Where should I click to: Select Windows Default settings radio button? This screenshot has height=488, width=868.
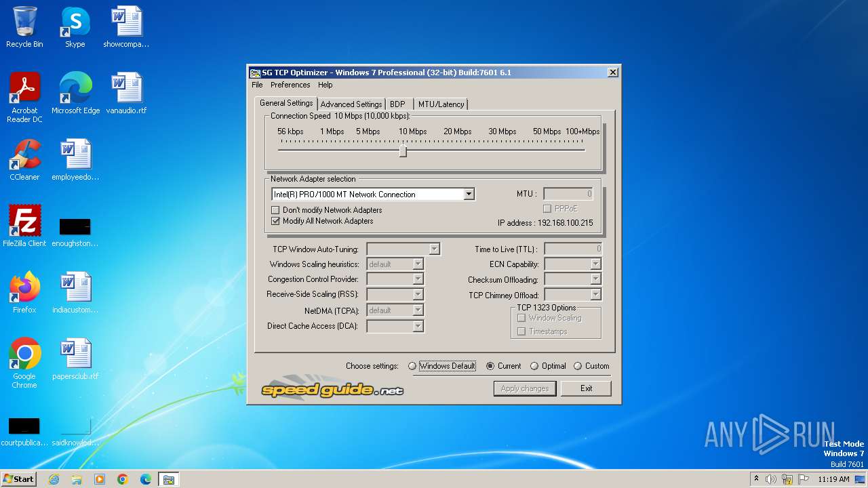[412, 366]
